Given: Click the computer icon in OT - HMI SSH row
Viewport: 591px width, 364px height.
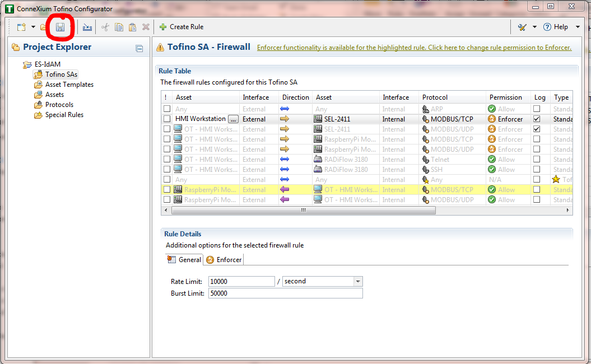Looking at the screenshot, I should tap(178, 169).
